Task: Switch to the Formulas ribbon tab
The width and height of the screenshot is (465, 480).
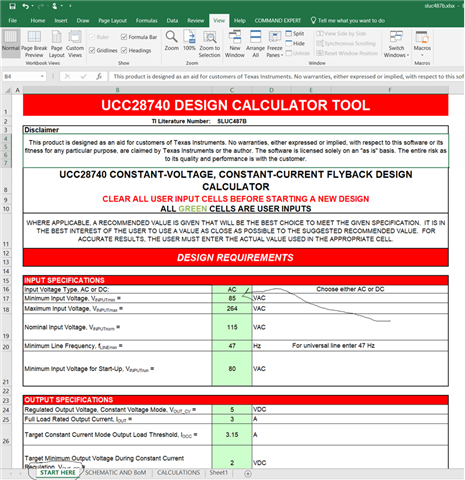Action: [x=146, y=21]
